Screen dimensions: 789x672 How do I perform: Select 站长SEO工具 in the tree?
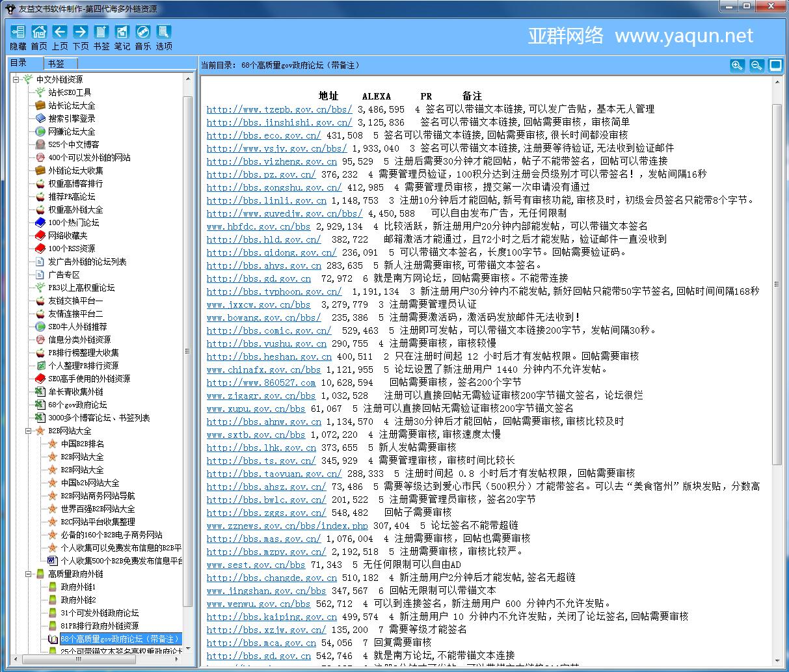click(70, 92)
